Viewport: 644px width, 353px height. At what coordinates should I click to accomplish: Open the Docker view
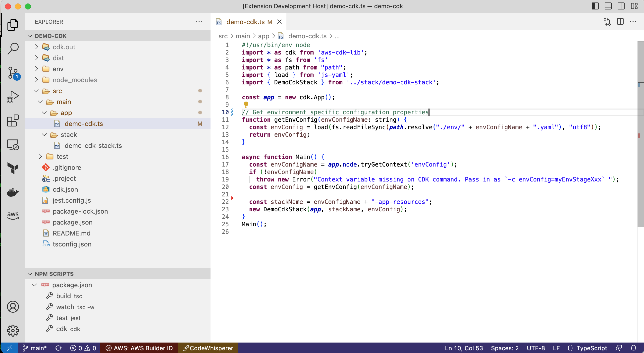tap(13, 192)
